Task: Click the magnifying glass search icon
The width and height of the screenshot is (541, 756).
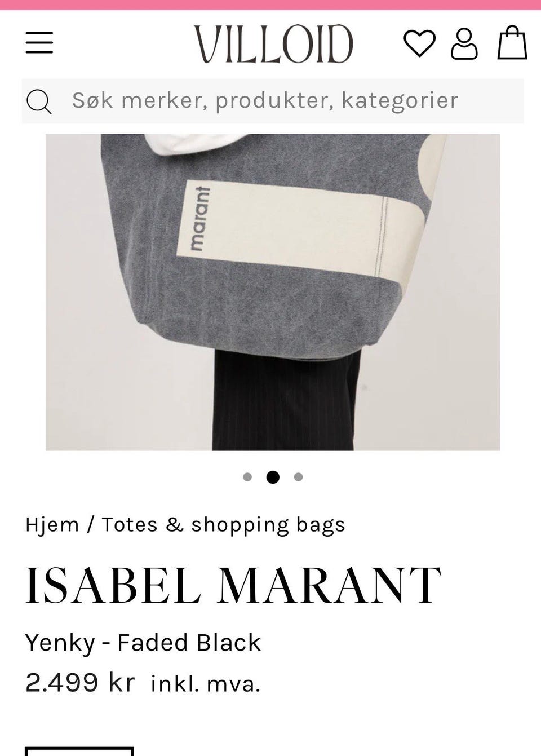Action: pos(39,101)
